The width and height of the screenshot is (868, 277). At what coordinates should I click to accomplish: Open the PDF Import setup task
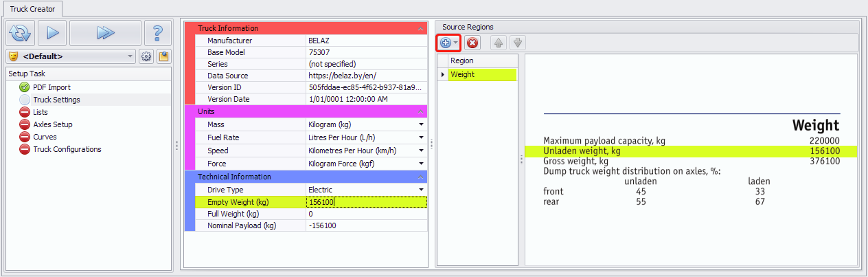pyautogui.click(x=52, y=87)
